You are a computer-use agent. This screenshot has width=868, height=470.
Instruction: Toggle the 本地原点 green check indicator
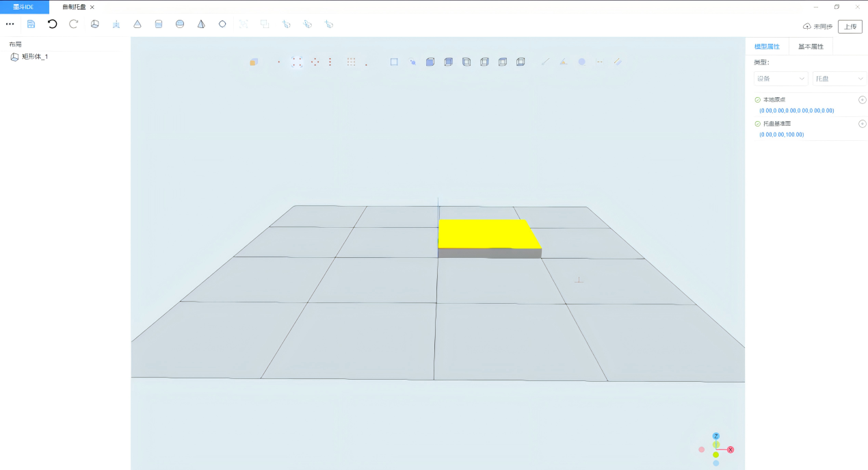[757, 100]
